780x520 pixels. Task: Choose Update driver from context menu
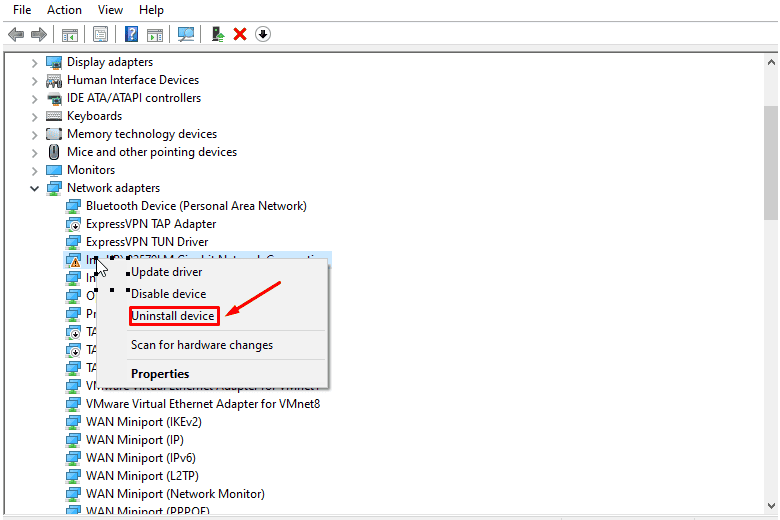(x=212, y=272)
